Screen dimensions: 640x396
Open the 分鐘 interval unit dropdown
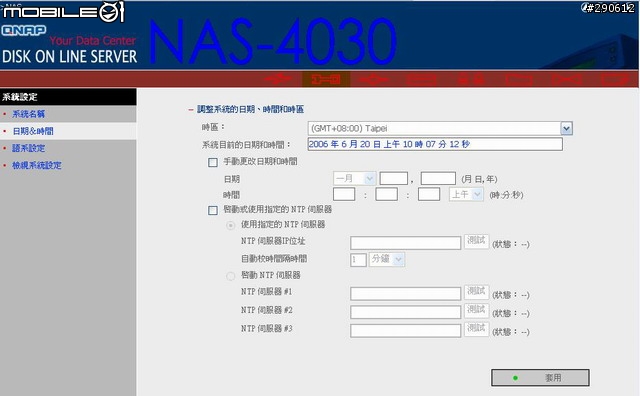click(387, 259)
